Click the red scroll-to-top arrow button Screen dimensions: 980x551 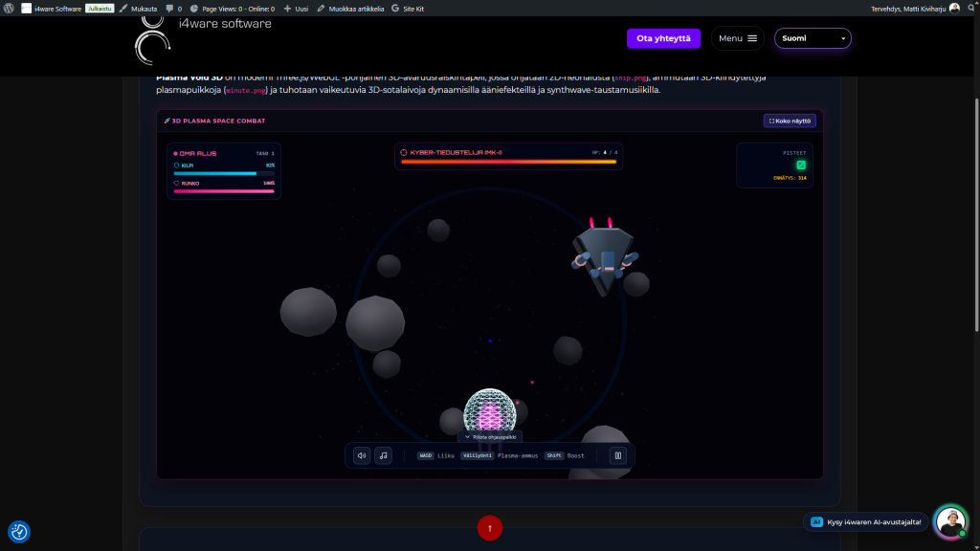490,528
